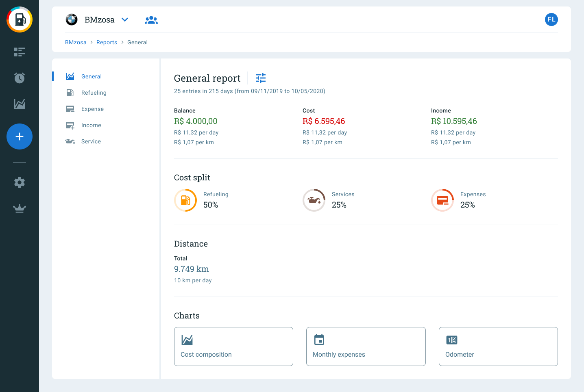Click the blue add plus button
This screenshot has height=392, width=584.
(x=20, y=136)
